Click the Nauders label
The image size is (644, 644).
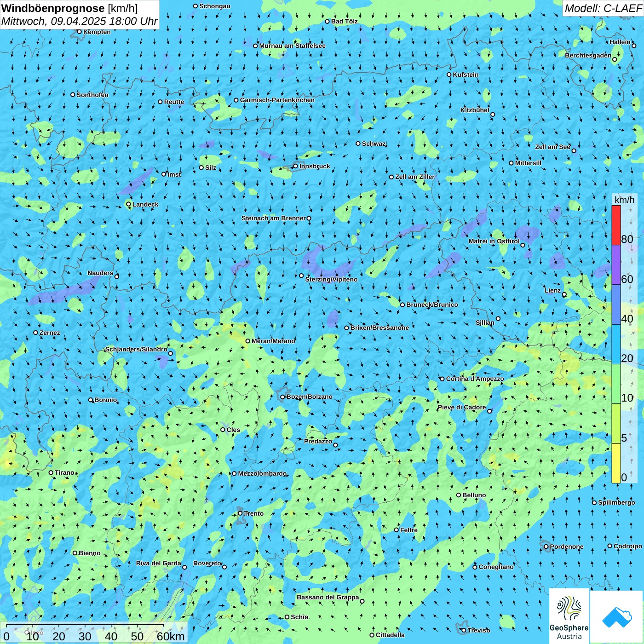click(100, 273)
